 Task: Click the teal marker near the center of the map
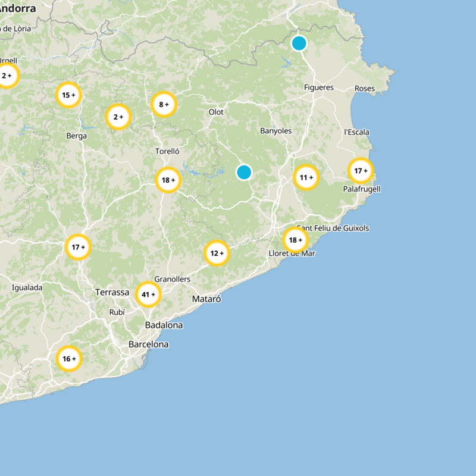click(x=243, y=173)
